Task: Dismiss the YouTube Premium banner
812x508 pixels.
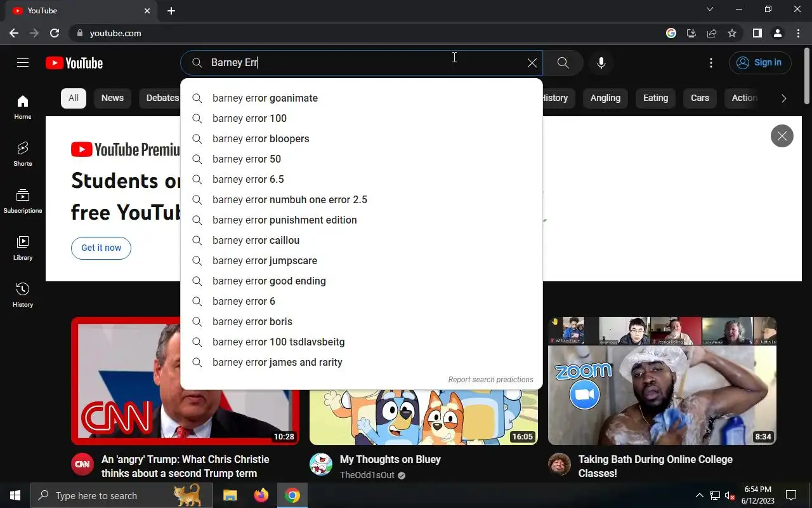Action: [x=782, y=136]
